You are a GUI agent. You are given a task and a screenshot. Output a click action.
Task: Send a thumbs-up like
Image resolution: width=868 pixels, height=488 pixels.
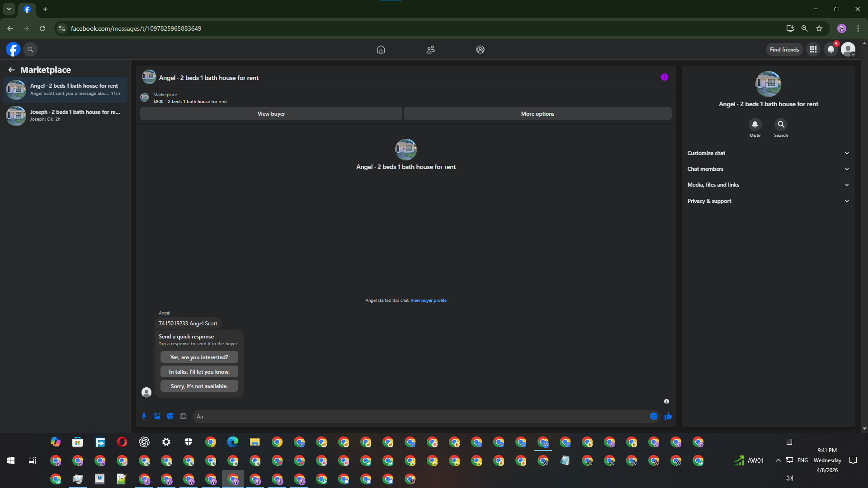[668, 416]
